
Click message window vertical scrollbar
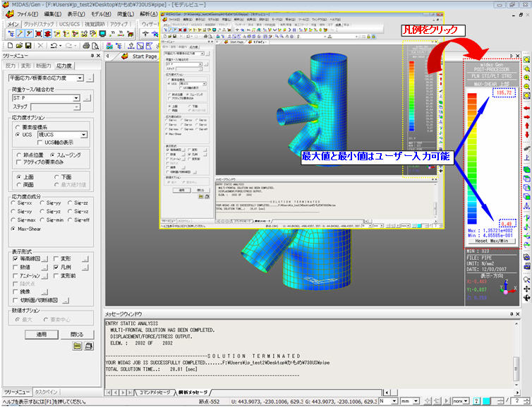tap(516, 353)
